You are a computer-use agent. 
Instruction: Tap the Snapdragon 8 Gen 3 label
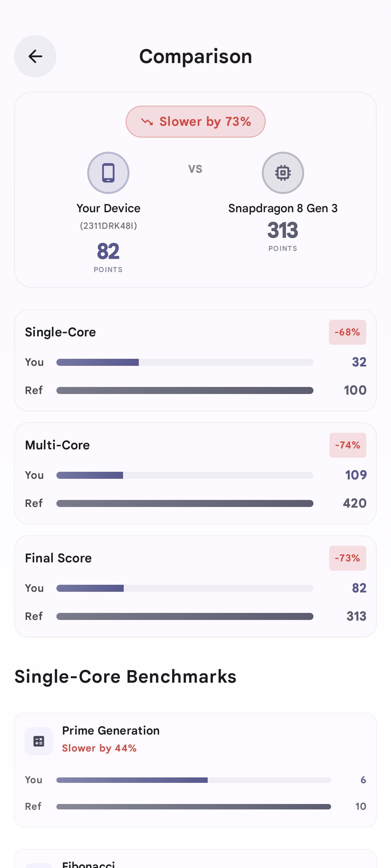click(x=283, y=208)
